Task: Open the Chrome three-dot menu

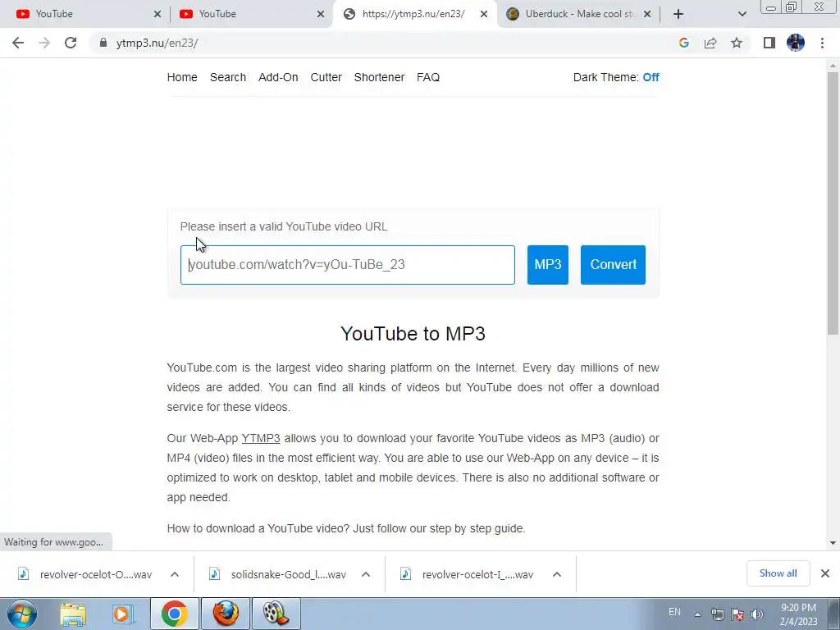Action: coord(822,43)
